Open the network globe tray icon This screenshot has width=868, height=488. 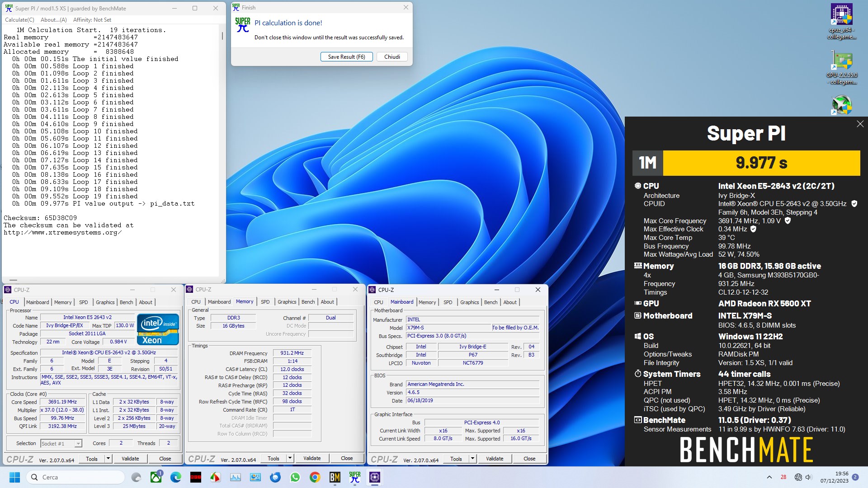[798, 477]
